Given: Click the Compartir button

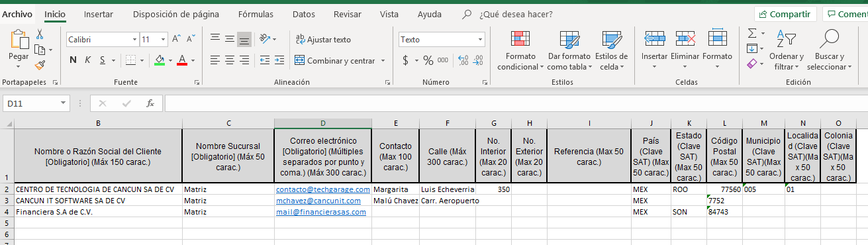Looking at the screenshot, I should [785, 14].
